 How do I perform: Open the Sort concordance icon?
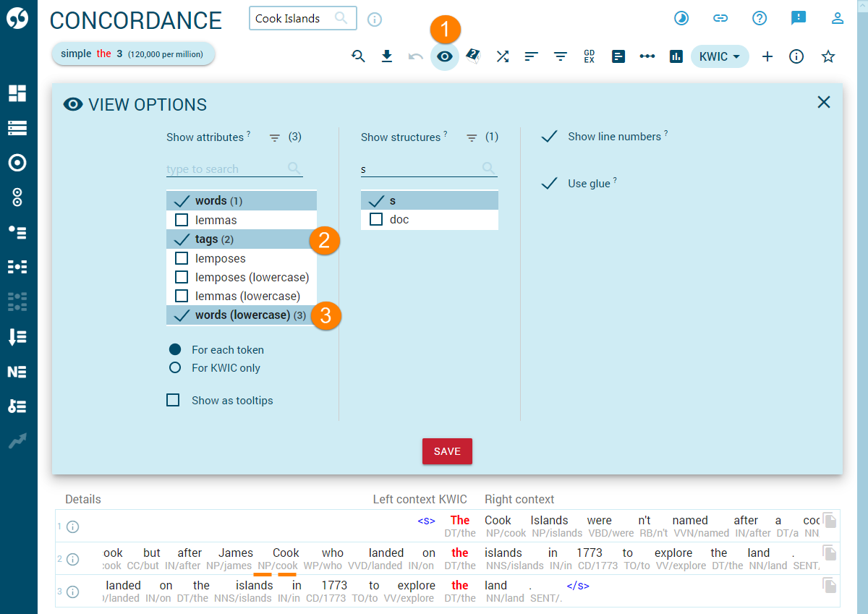point(532,56)
